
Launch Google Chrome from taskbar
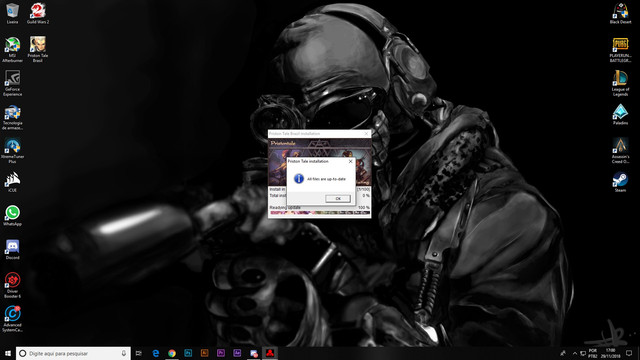click(x=172, y=353)
